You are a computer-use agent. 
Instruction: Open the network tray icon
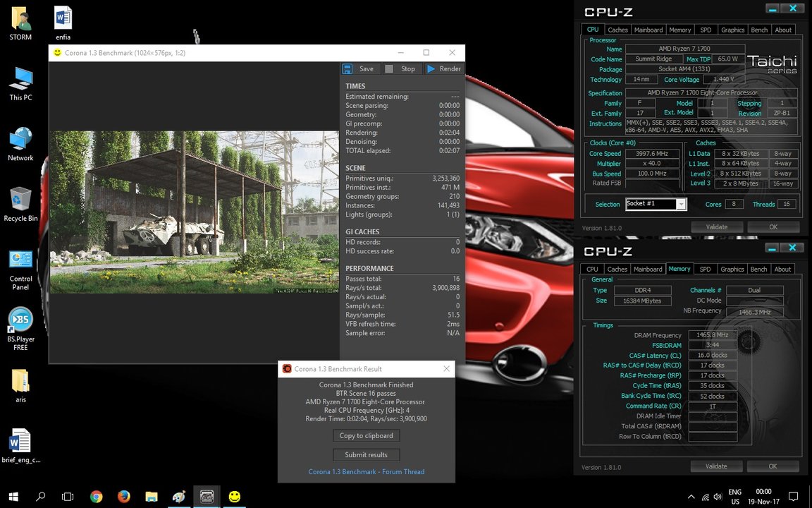[706, 497]
